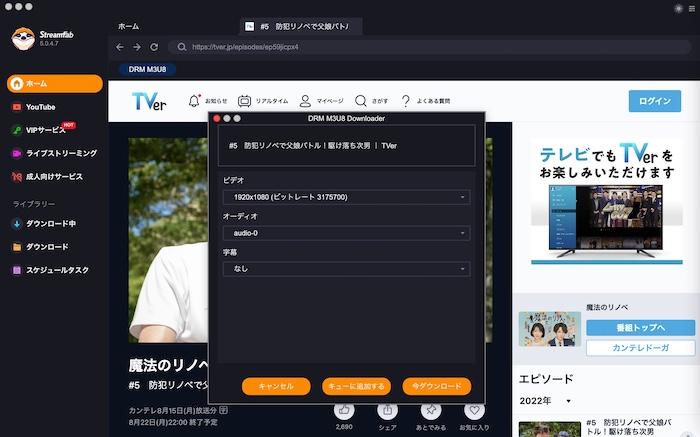Focus the tver.jp URL address field
Screen dimensions: 700x437
[x=430, y=47]
